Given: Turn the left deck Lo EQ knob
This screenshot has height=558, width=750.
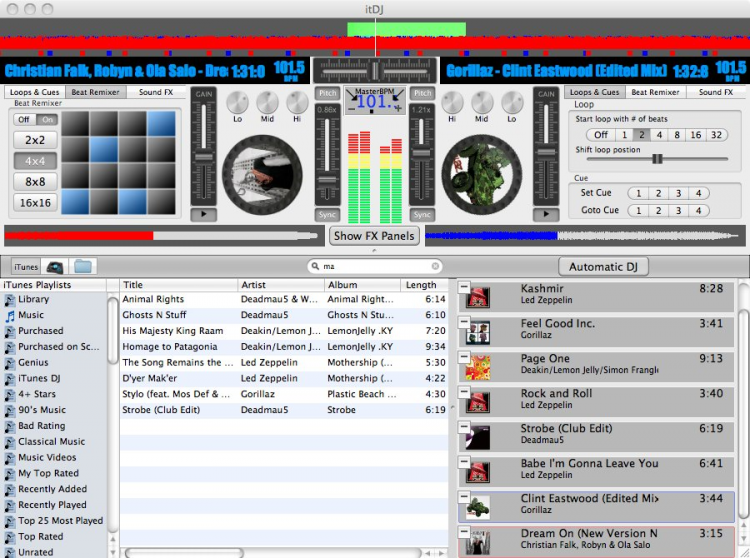Looking at the screenshot, I should [x=237, y=102].
